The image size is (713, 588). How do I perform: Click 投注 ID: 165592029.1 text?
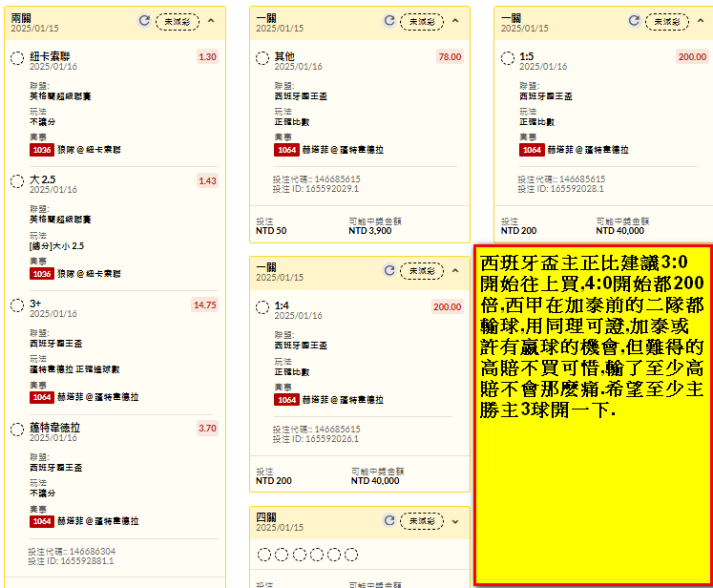click(x=316, y=189)
